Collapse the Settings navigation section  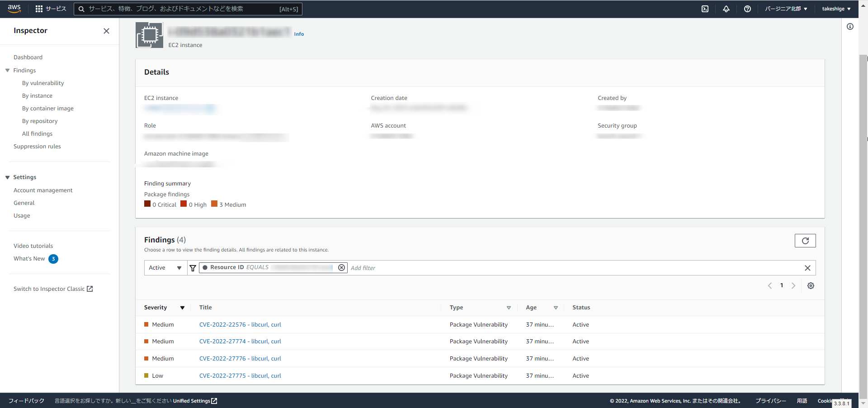(7, 177)
